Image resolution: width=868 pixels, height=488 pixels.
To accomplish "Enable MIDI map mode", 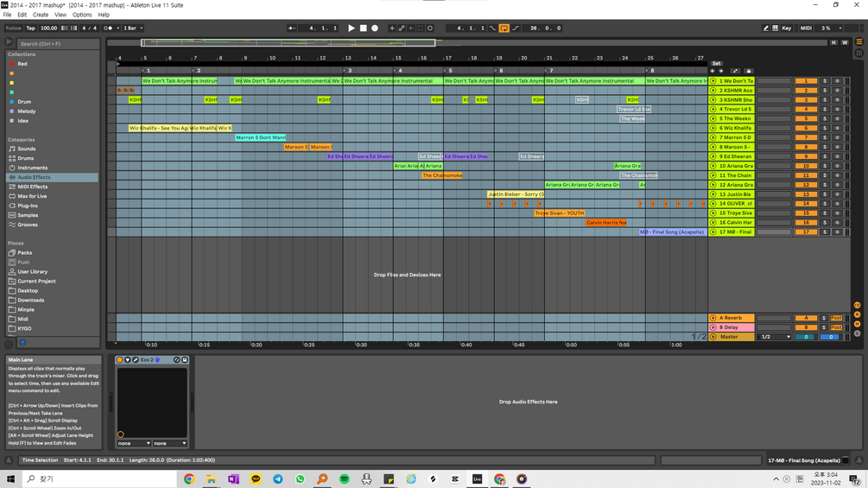I will [x=806, y=29].
